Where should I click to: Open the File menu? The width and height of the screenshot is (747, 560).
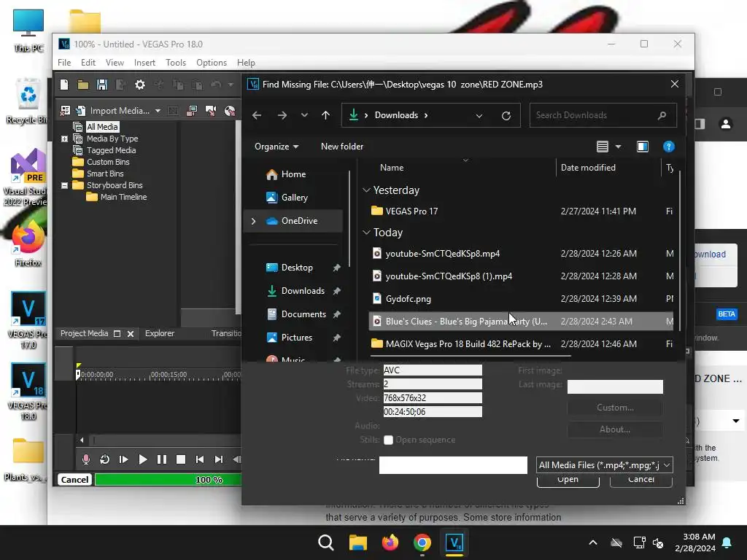(x=64, y=63)
